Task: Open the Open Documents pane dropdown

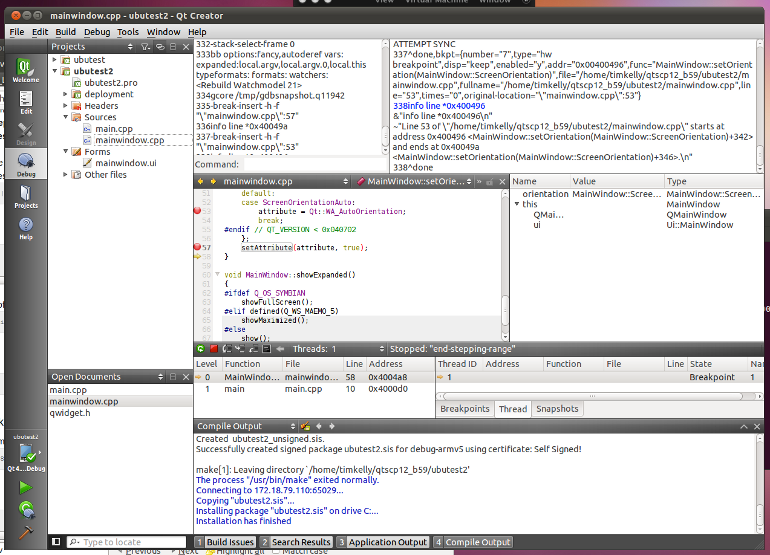Action: [107, 377]
